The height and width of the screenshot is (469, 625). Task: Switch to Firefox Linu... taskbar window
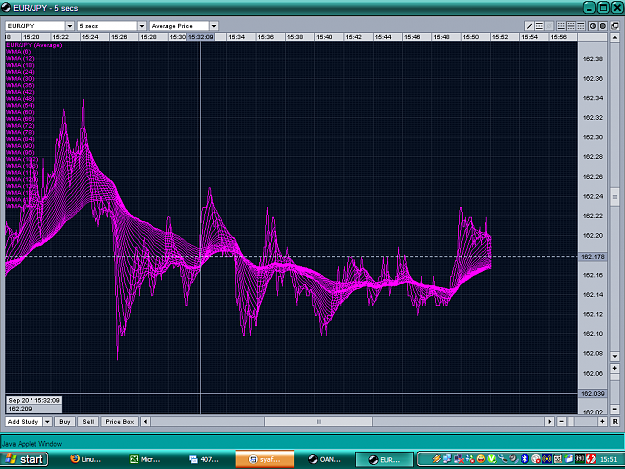coord(85,459)
